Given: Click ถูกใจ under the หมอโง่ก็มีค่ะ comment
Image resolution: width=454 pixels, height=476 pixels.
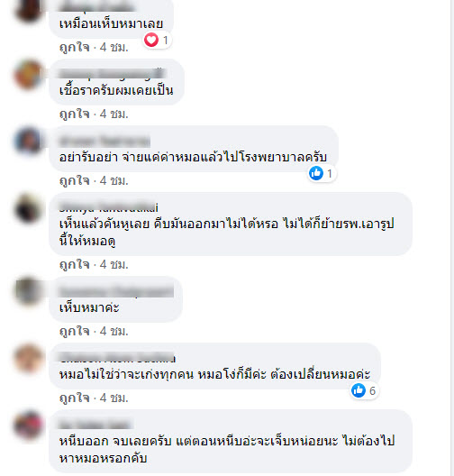Looking at the screenshot, I should (74, 398).
